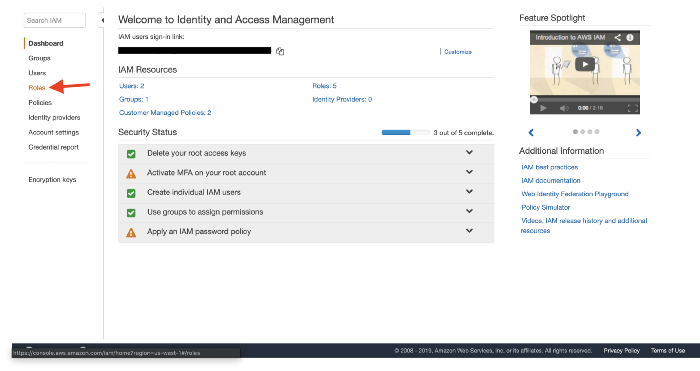The image size is (700, 371).
Task: Expand Create individual IAM users
Action: pyautogui.click(x=469, y=192)
